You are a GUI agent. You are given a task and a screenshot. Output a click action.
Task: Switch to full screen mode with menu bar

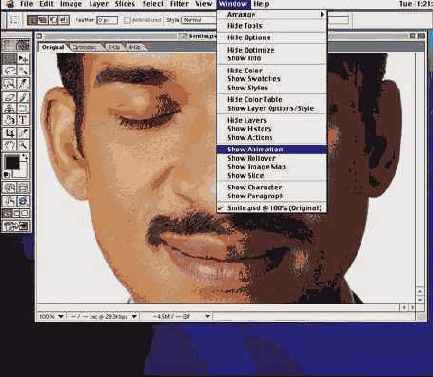pyautogui.click(x=16, y=214)
